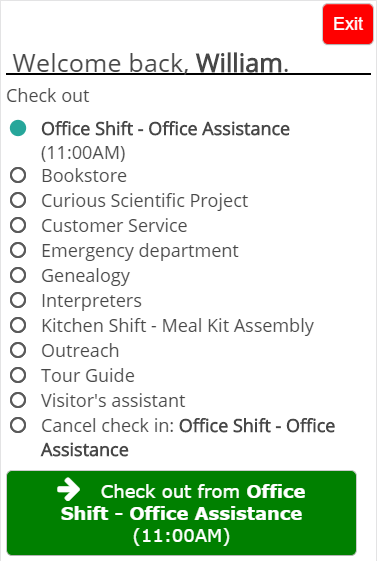Click the Interpreters label text
Screen dimensions: 377x561
click(x=92, y=301)
